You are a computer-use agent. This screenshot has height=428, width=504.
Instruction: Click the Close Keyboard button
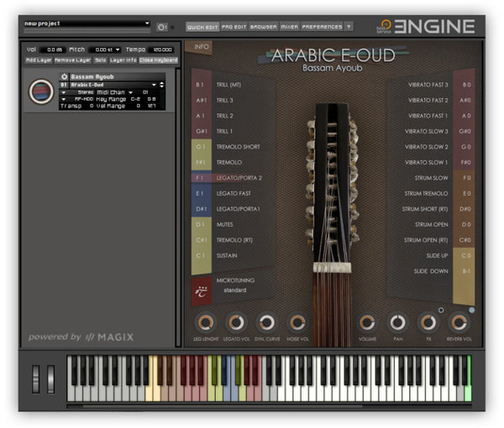(x=158, y=60)
